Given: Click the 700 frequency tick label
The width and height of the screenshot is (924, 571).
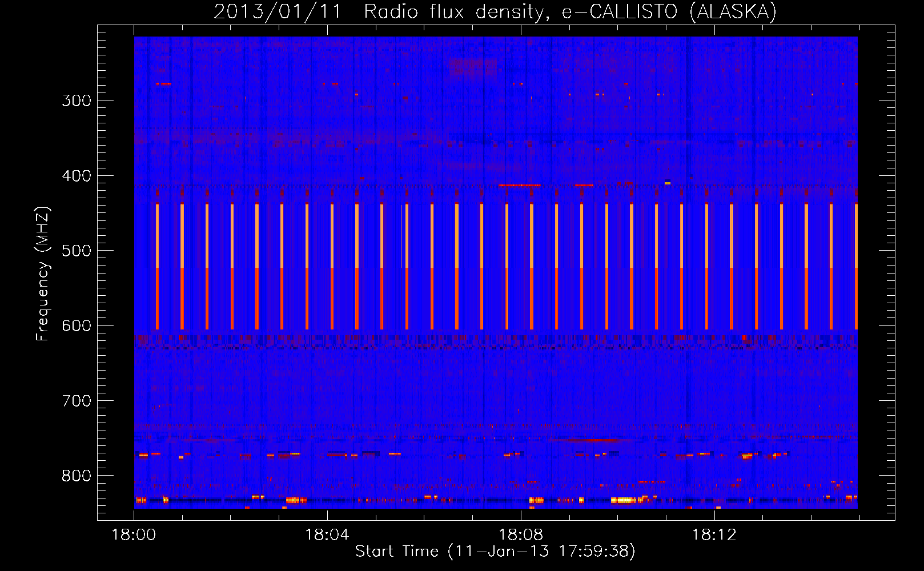Looking at the screenshot, I should coord(77,401).
